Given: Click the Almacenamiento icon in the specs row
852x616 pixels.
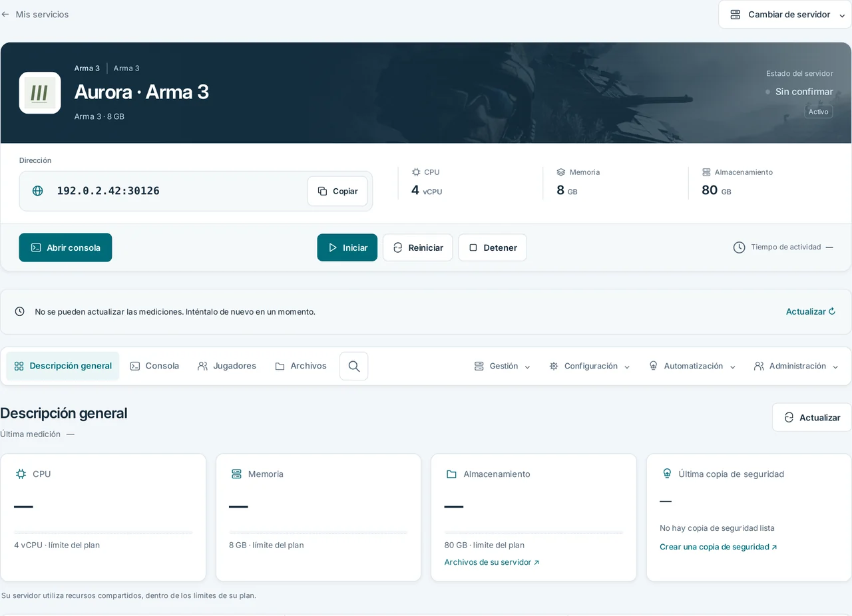Looking at the screenshot, I should coord(706,172).
